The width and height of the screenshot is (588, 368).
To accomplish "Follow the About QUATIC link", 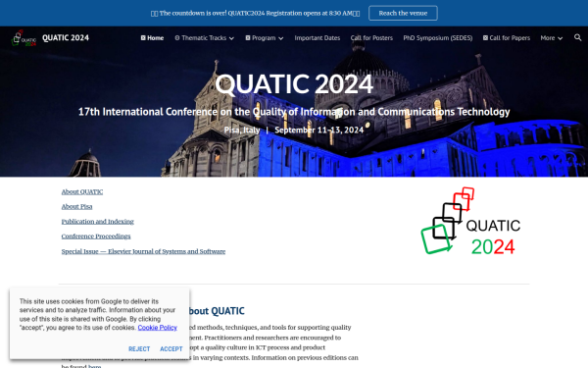I will pos(82,192).
